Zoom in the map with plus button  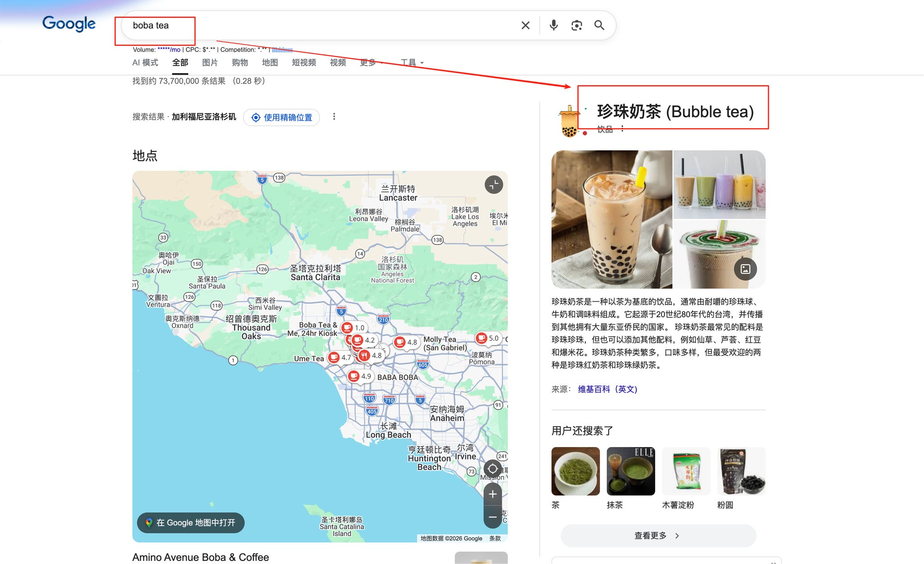coord(493,494)
